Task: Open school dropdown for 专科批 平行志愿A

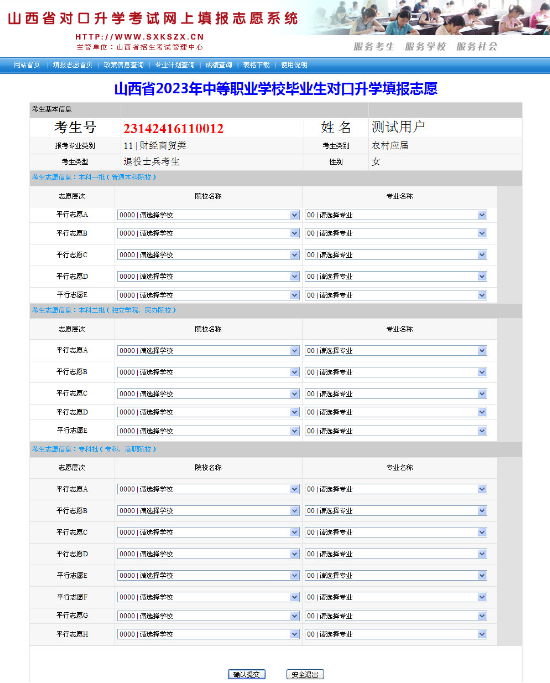Action: click(208, 489)
